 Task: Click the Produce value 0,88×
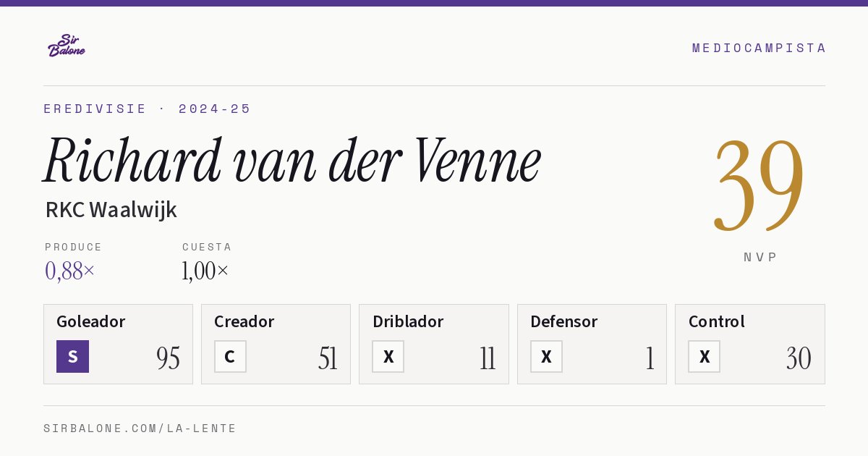(69, 271)
